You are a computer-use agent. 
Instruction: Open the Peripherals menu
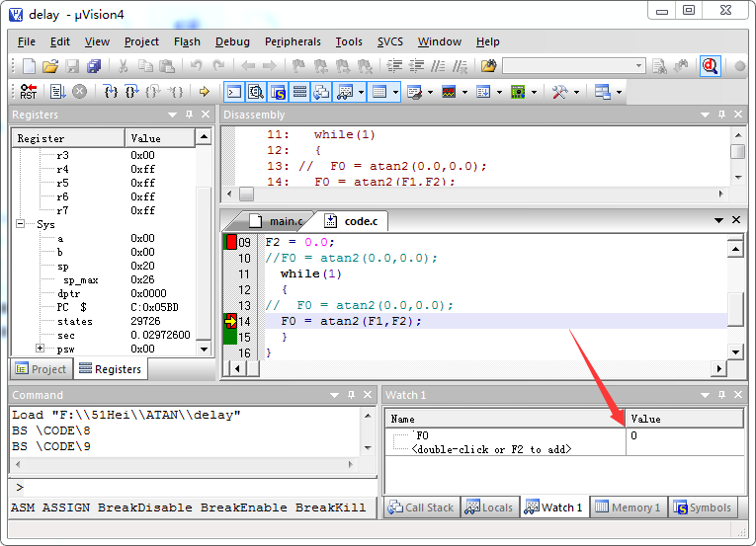coord(293,41)
